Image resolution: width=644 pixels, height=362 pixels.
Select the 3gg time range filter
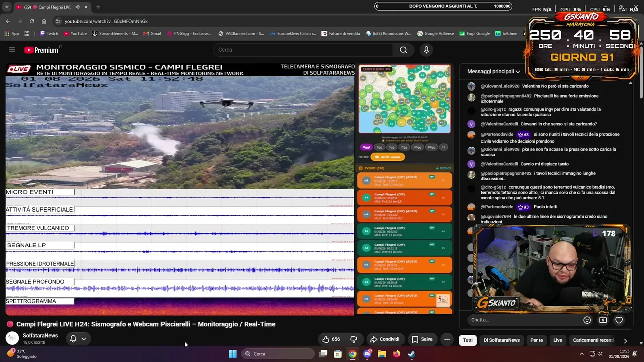point(392,147)
